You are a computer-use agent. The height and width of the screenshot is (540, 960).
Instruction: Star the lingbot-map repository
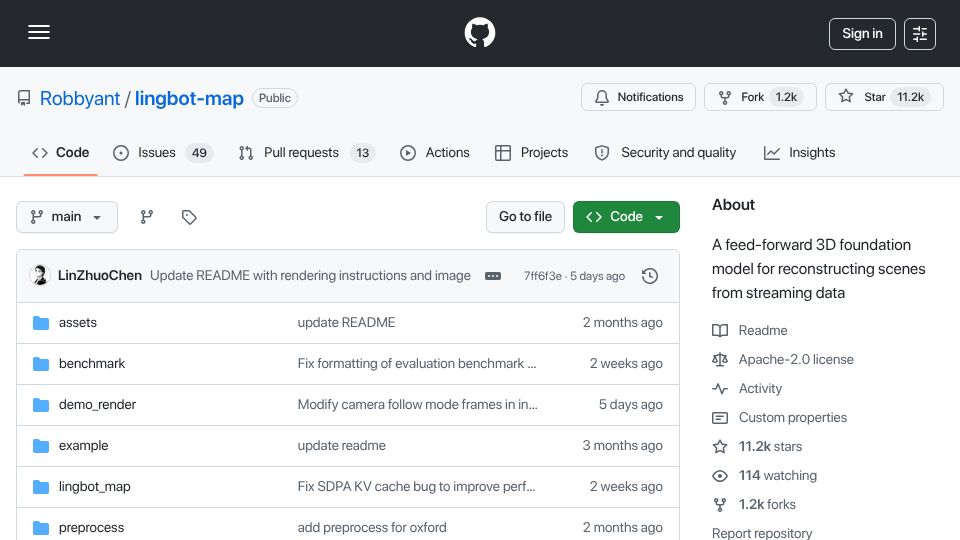[884, 97]
